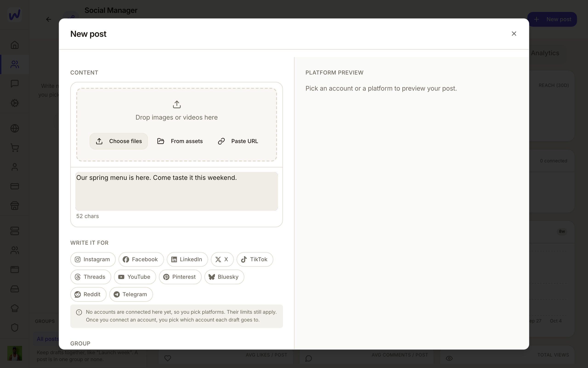This screenshot has height=368, width=588.
Task: Click Paste URL option
Action: click(x=238, y=141)
